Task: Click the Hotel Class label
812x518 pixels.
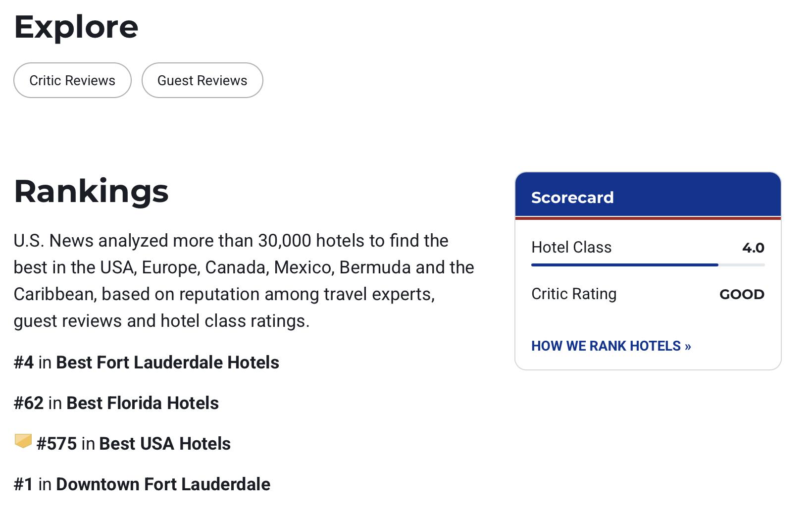Action: tap(571, 247)
